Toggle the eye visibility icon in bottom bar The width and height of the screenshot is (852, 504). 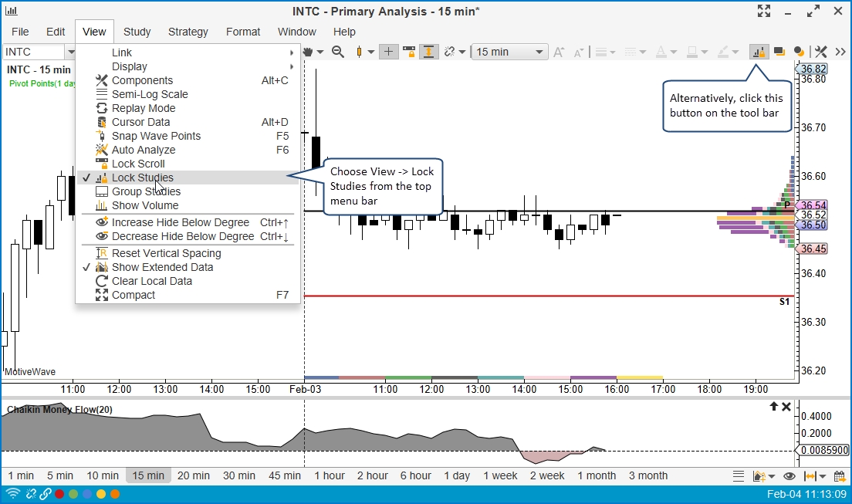point(789,476)
